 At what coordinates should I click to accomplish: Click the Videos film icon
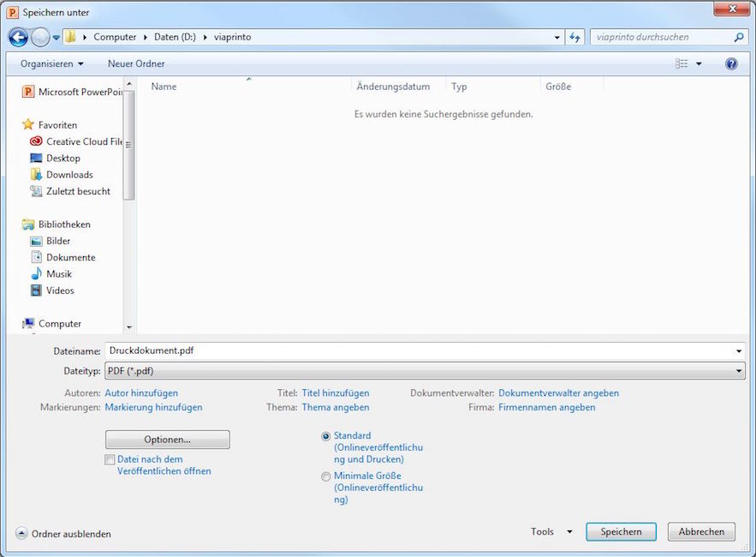36,290
